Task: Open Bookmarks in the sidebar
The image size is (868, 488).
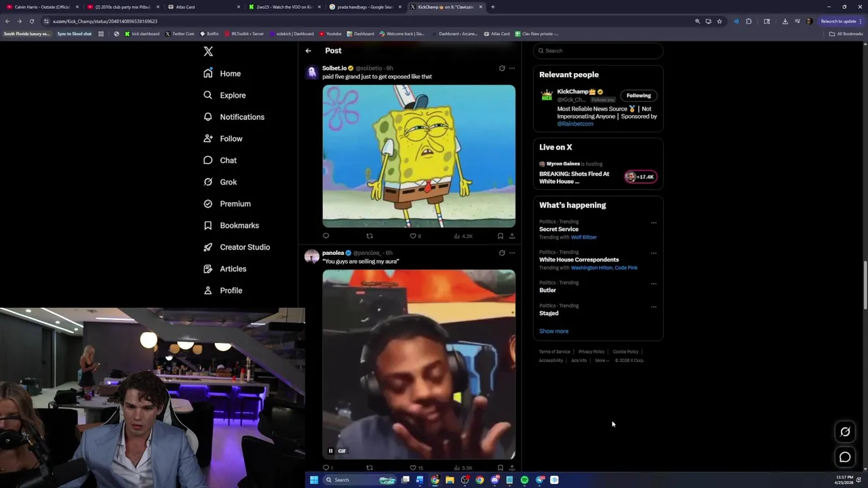Action: tap(231, 225)
